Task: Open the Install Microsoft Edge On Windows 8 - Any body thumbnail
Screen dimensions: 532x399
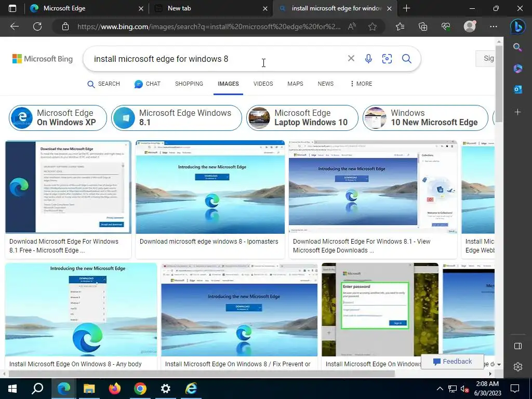Action: (81, 310)
